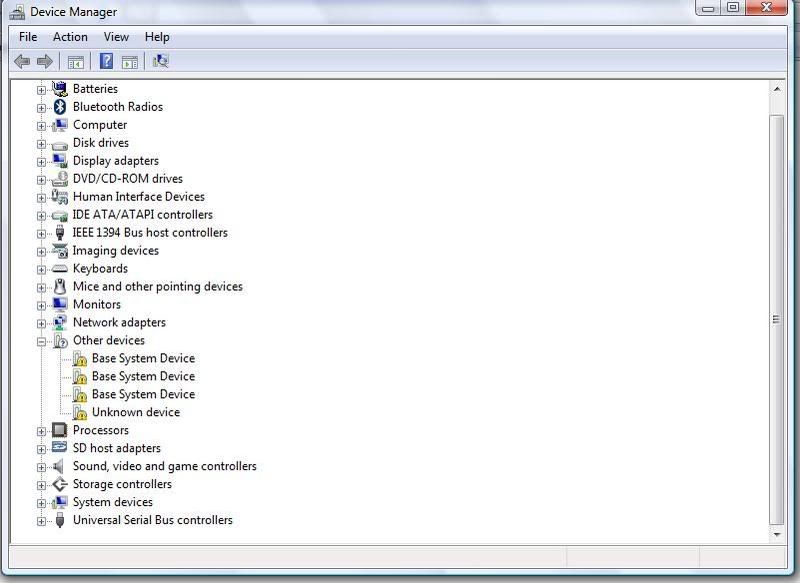This screenshot has height=583, width=800.
Task: Expand Universal Serial Bus controllers
Action: pos(41,521)
